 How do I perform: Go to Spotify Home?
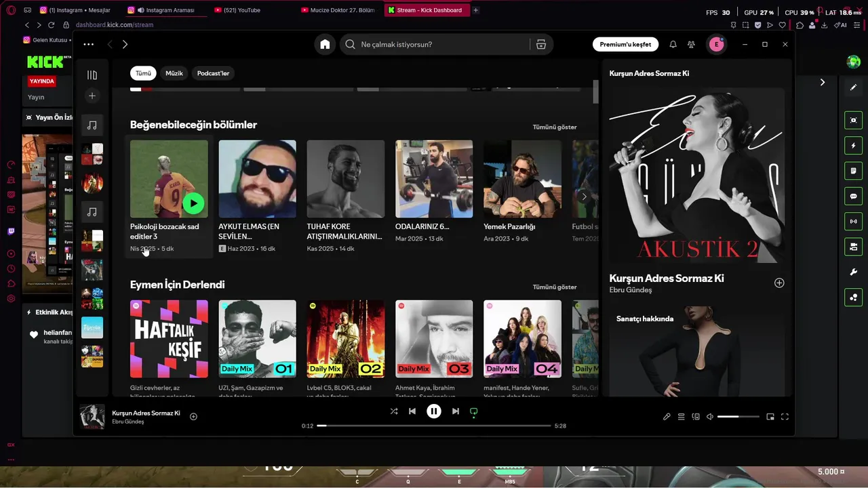click(x=325, y=44)
